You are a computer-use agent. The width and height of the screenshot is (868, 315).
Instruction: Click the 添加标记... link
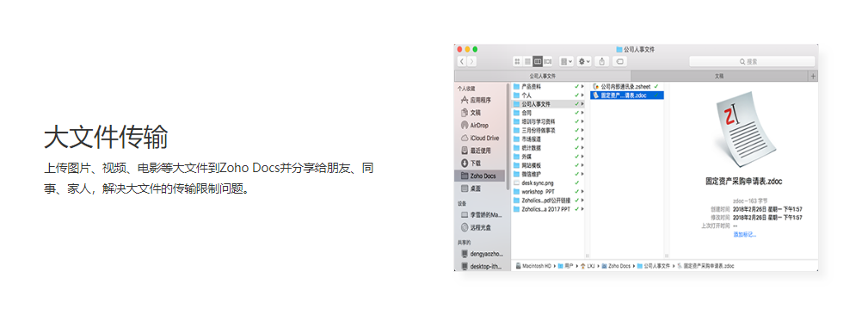coord(744,235)
